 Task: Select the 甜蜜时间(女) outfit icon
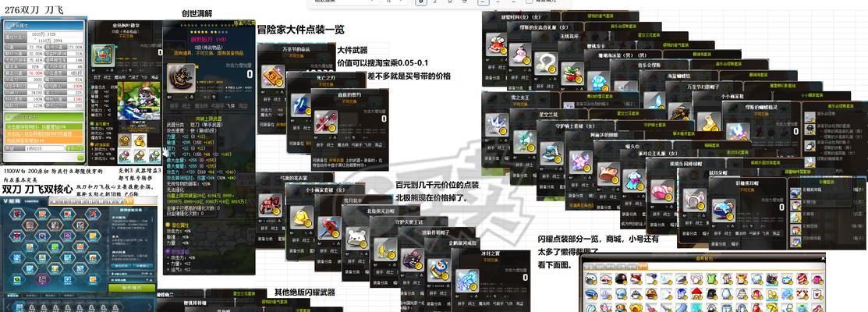497,44
